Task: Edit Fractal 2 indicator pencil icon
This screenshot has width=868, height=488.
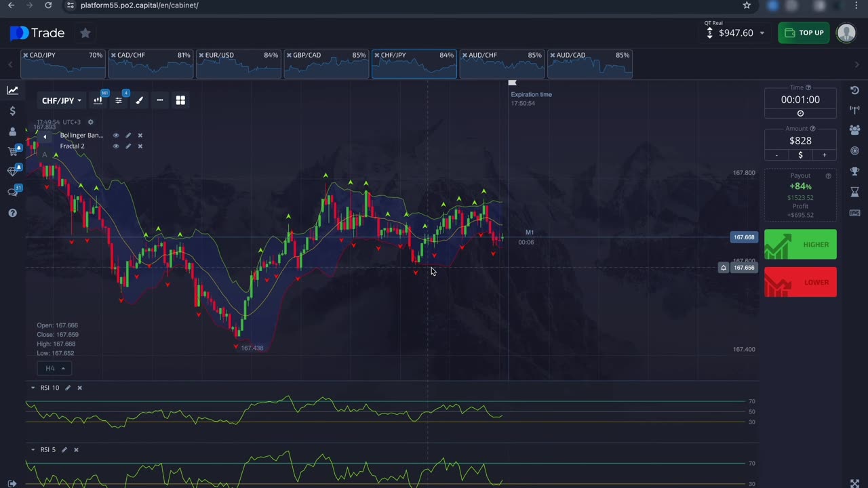Action: point(128,146)
